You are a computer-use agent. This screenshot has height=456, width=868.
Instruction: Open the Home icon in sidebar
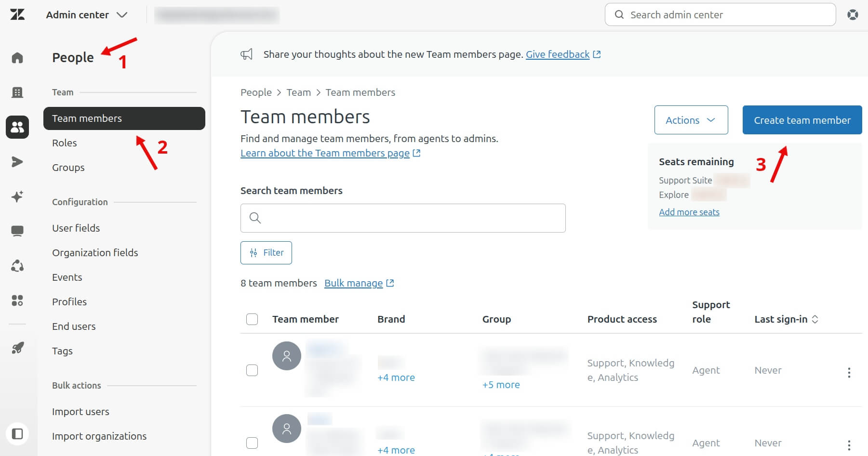point(17,58)
